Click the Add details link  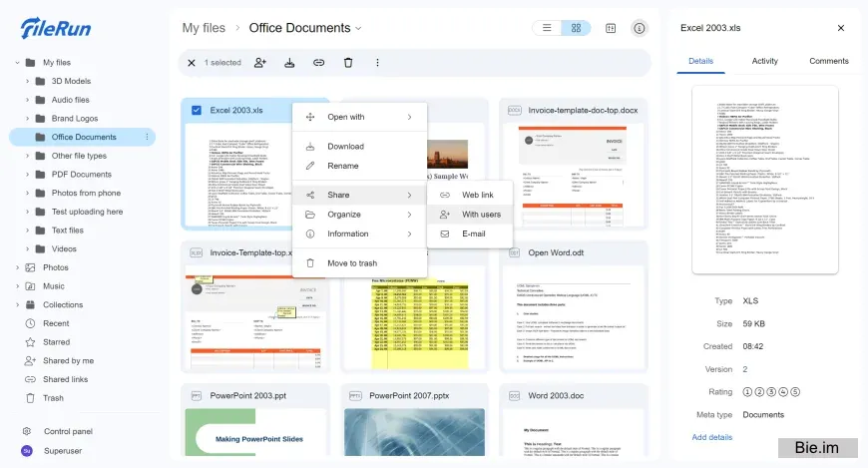pyautogui.click(x=712, y=437)
